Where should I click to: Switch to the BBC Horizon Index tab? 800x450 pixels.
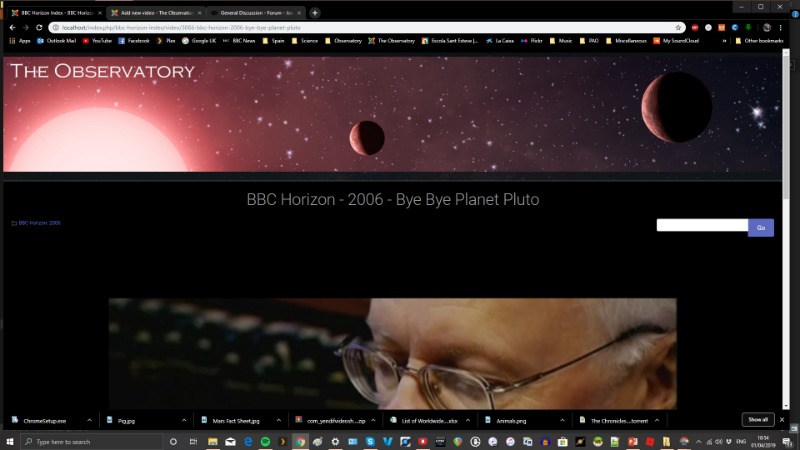(x=55, y=13)
